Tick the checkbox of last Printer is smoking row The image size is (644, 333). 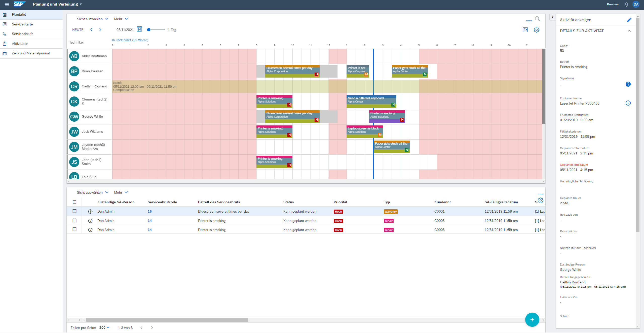[x=74, y=229]
